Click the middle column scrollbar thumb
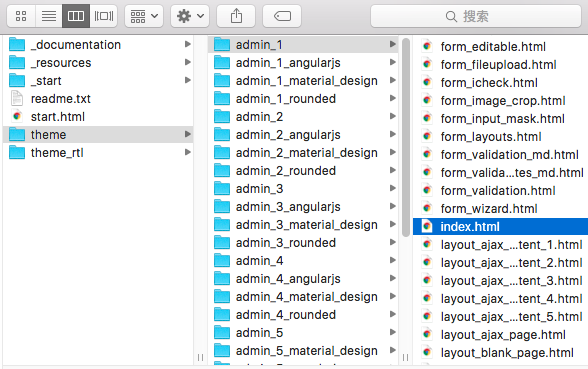This screenshot has width=588, height=369. tap(405, 137)
